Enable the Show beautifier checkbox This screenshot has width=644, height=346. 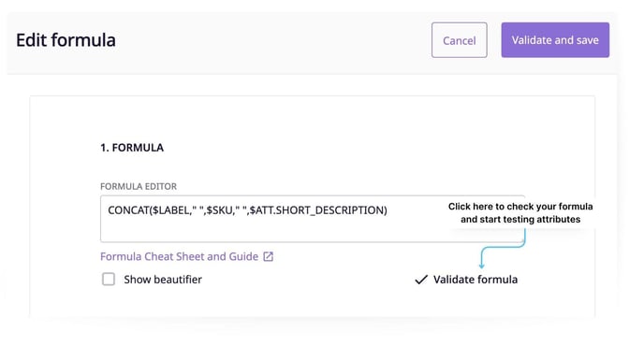tap(109, 280)
